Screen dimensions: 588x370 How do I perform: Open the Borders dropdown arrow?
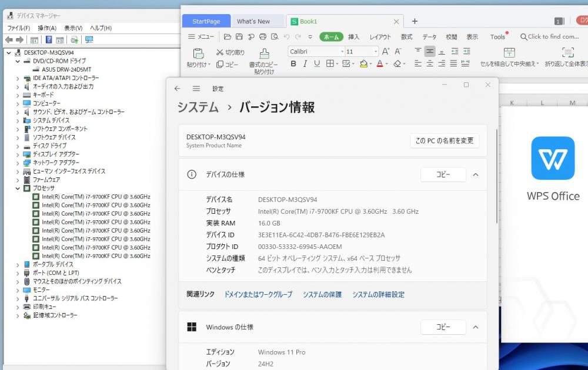pos(337,65)
